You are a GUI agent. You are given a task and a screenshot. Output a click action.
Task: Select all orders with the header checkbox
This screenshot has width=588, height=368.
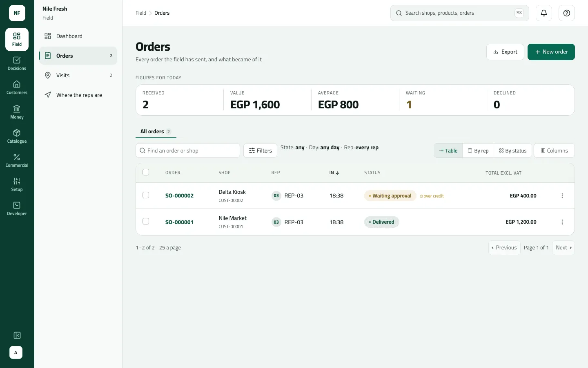tap(146, 172)
